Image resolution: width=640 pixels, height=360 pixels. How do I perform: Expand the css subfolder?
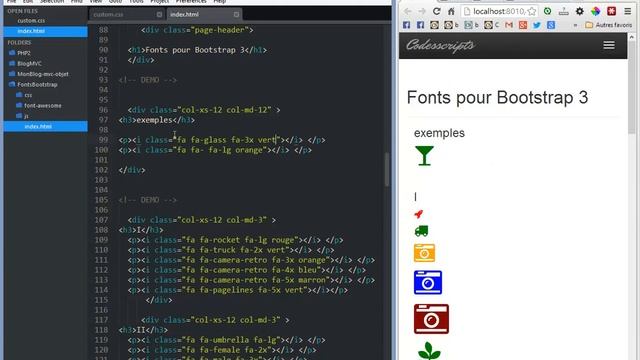pos(28,95)
